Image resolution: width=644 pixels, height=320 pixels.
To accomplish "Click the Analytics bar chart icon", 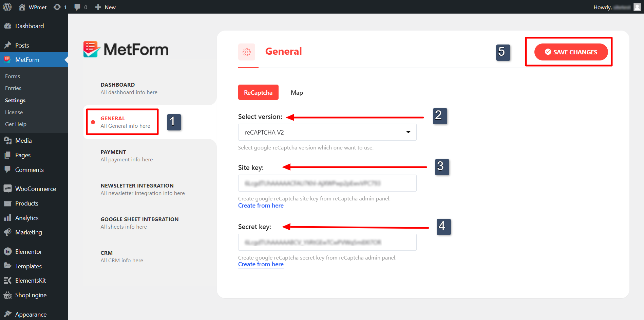I will click(7, 218).
